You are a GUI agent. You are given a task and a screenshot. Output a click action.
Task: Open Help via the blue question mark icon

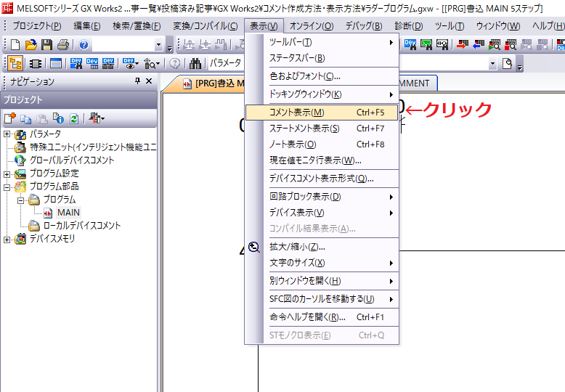click(x=84, y=45)
